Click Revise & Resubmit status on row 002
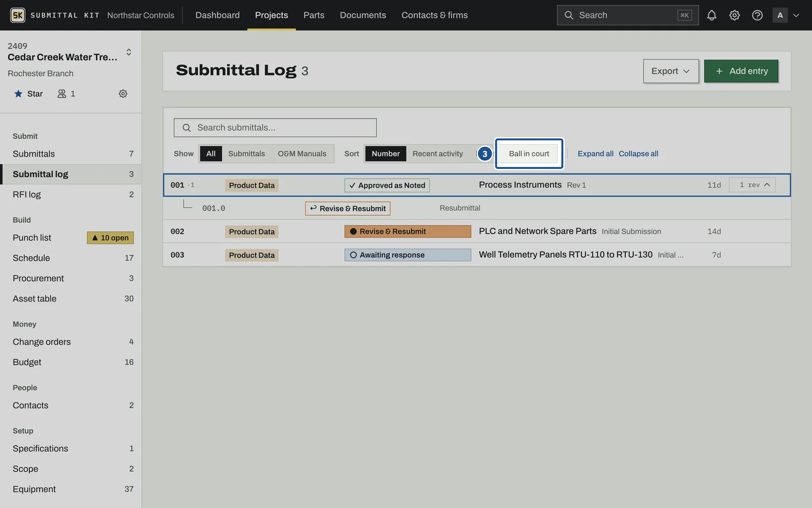This screenshot has width=812, height=508. (x=408, y=232)
